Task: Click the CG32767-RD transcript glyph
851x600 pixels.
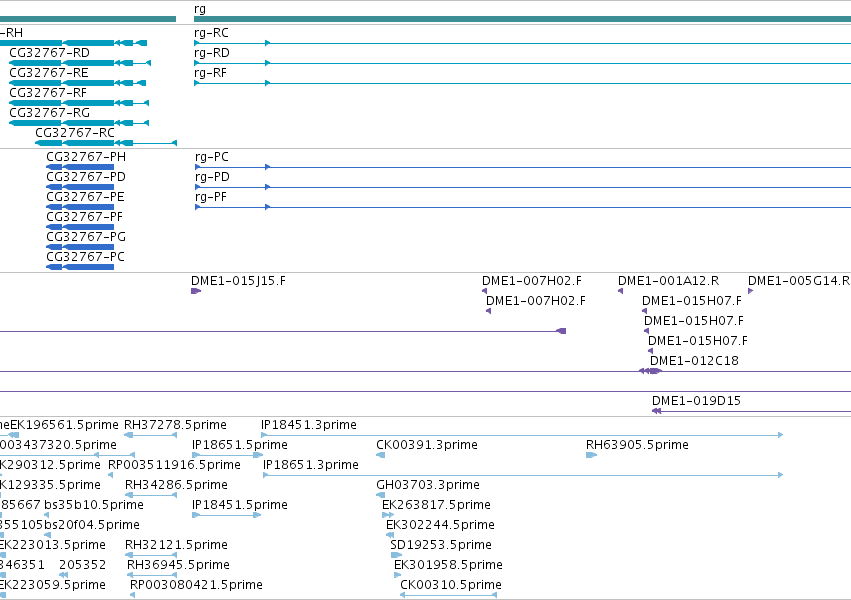Action: (x=80, y=63)
